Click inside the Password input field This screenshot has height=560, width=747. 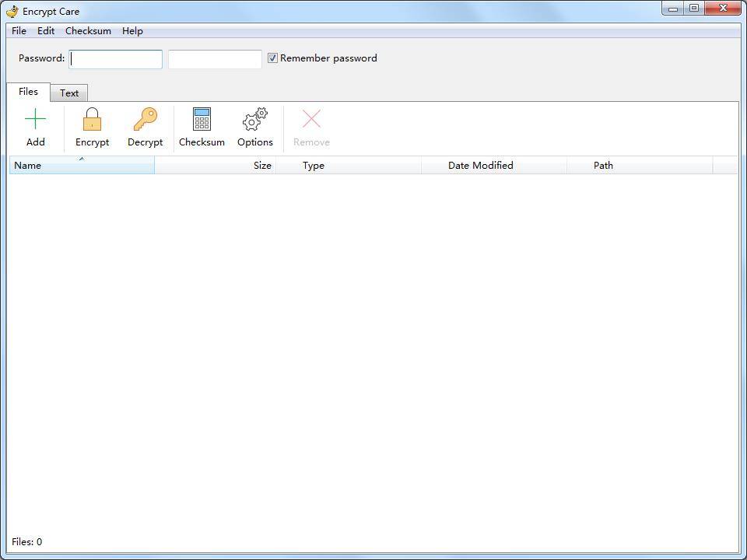point(115,58)
